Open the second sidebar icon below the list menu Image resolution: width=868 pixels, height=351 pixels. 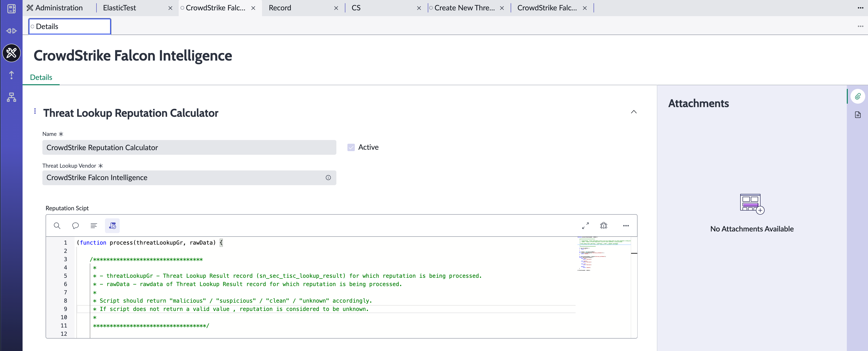tap(12, 31)
